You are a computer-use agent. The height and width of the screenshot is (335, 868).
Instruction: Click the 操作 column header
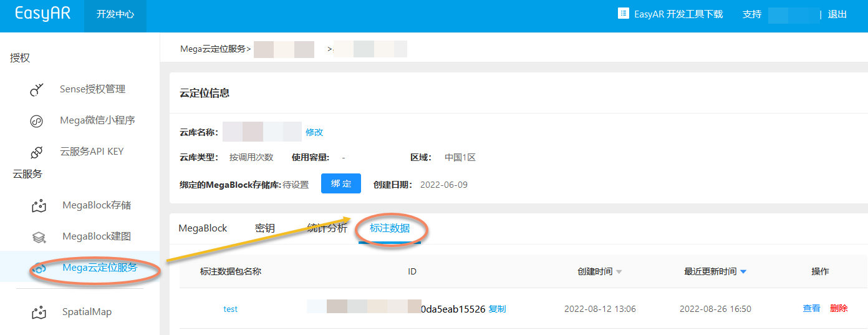[x=820, y=271]
